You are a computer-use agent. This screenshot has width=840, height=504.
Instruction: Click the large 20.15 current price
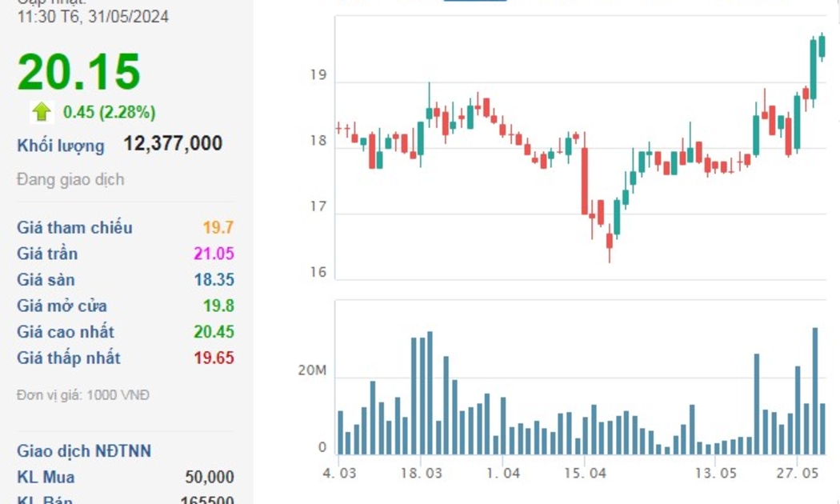78,71
